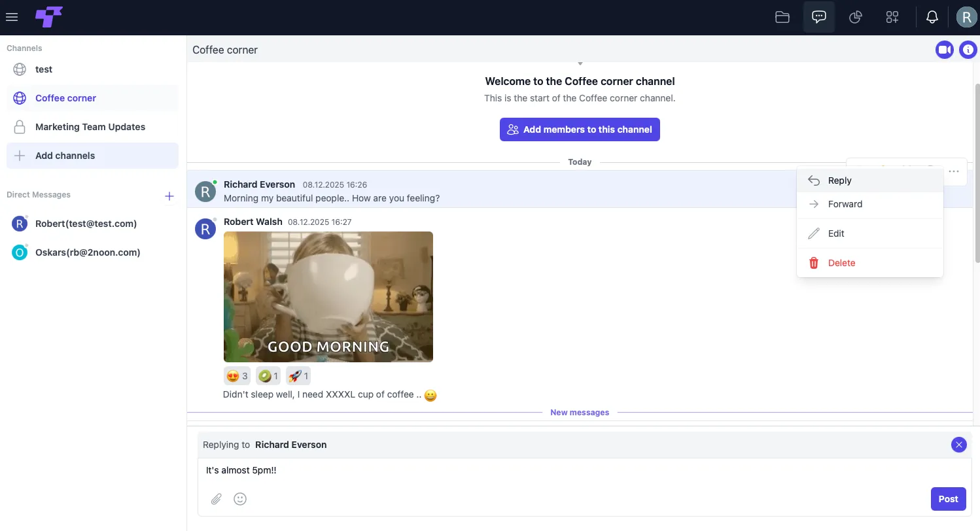980x531 pixels.
Task: Open the files folder icon in top bar
Action: (x=782, y=17)
